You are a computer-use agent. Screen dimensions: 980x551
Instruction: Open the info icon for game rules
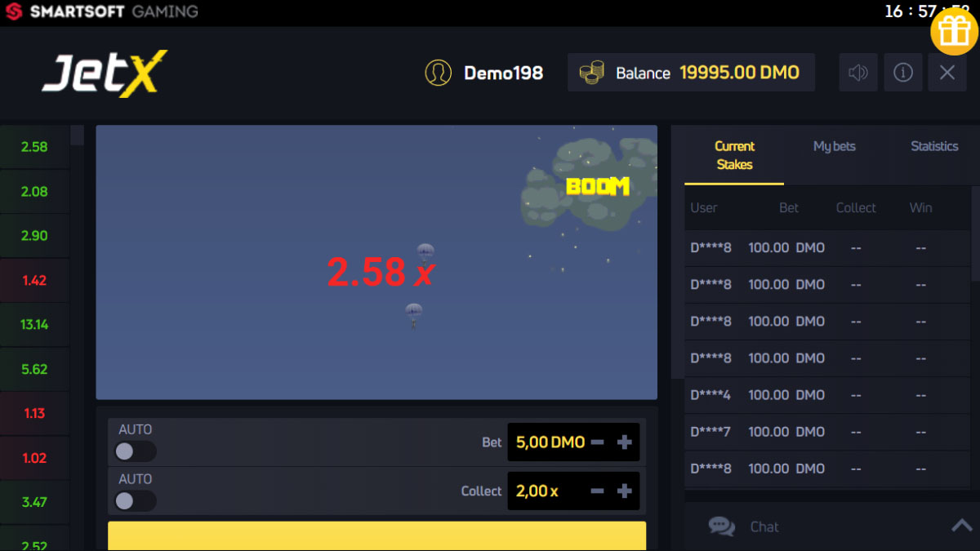click(x=902, y=73)
